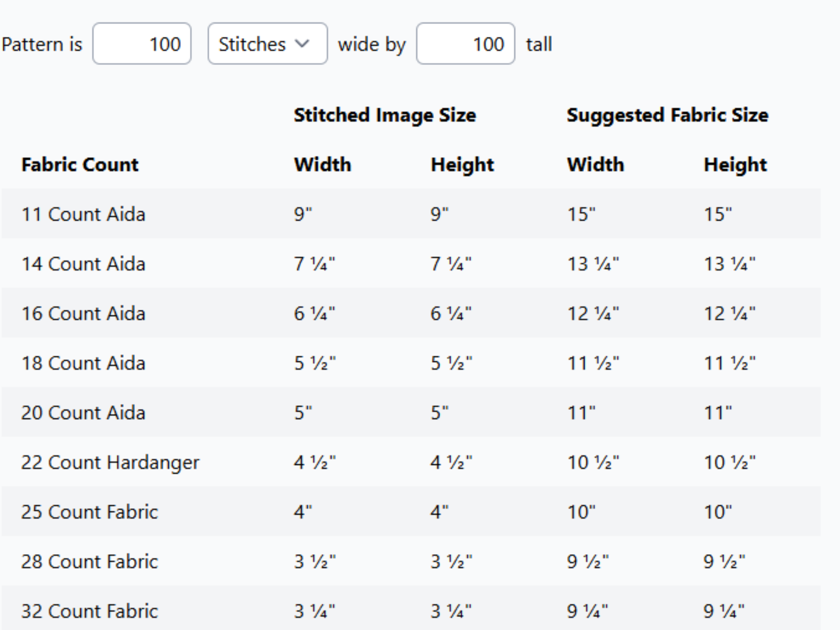
Task: Select the 16 Count Aida row label
Action: pyautogui.click(x=83, y=314)
